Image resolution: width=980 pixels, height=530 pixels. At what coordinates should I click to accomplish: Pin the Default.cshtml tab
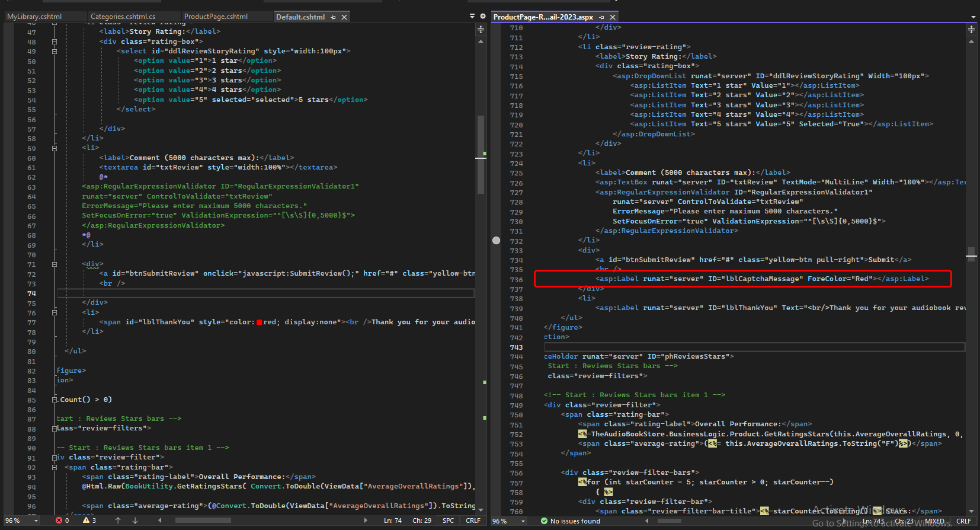click(334, 17)
